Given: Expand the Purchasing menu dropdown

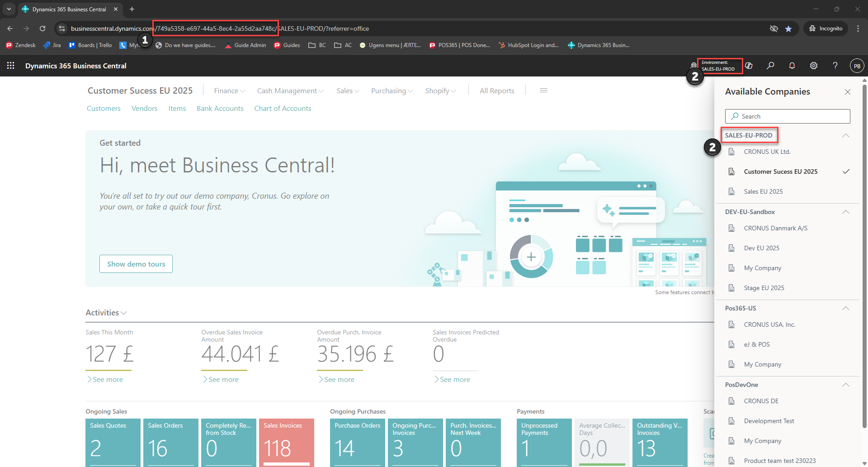Looking at the screenshot, I should point(392,91).
